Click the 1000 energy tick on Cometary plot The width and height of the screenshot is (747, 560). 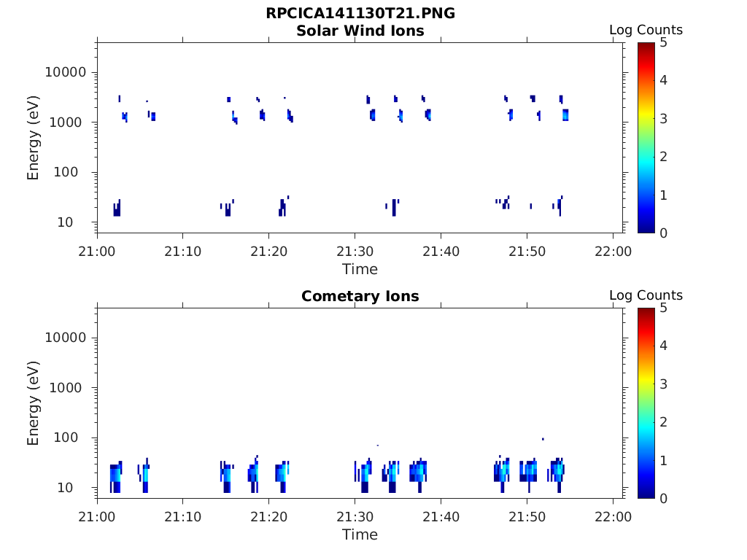pos(66,388)
